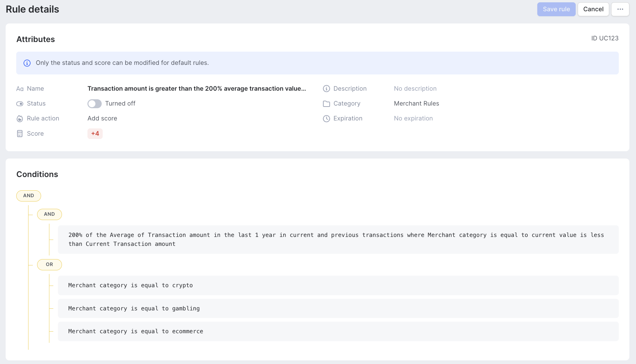
Task: Click the Status eye icon
Action: [x=20, y=104]
